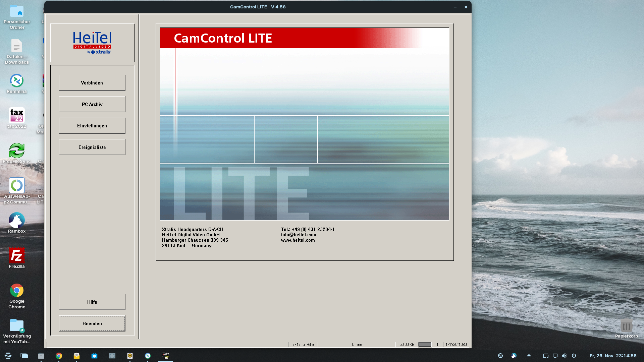
Task: Click the CamControl LITE splash image
Action: tap(304, 124)
